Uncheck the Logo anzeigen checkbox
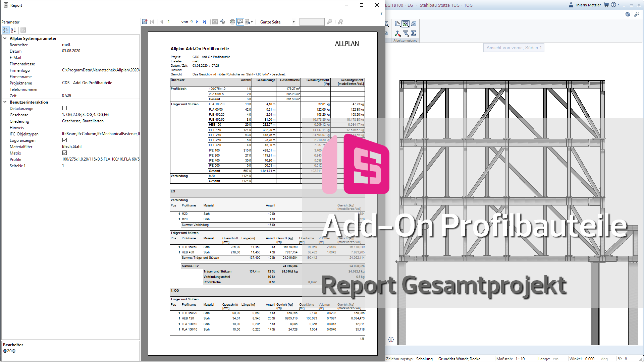 (65, 140)
